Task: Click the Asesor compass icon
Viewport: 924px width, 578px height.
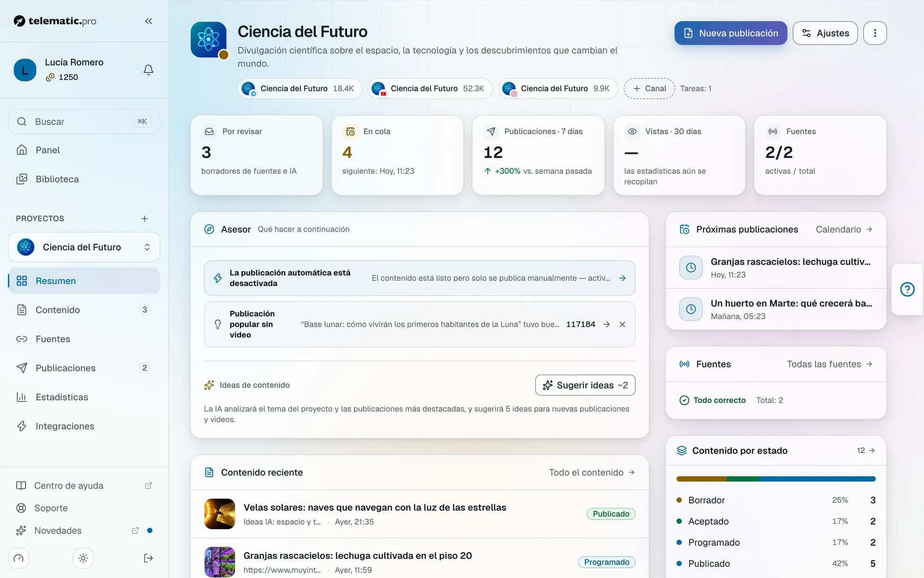Action: click(x=209, y=229)
